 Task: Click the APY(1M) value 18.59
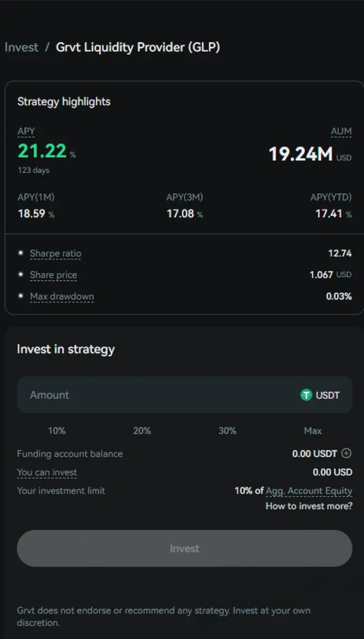click(x=32, y=214)
